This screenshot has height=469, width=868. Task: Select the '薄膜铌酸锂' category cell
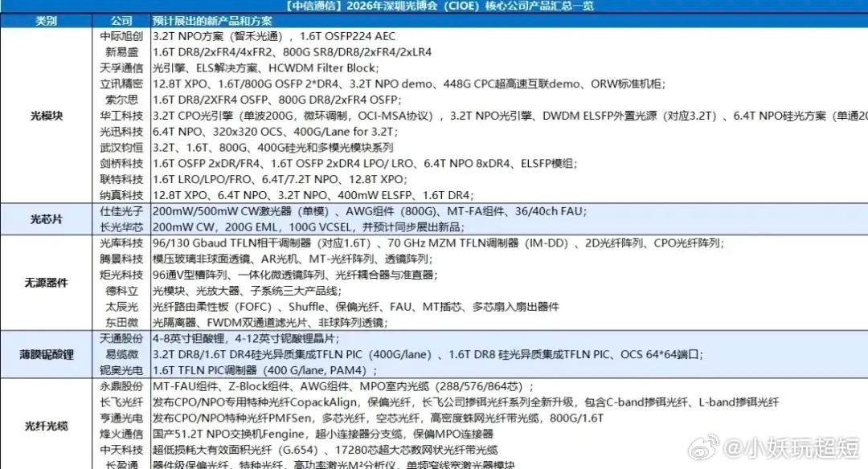pos(46,354)
